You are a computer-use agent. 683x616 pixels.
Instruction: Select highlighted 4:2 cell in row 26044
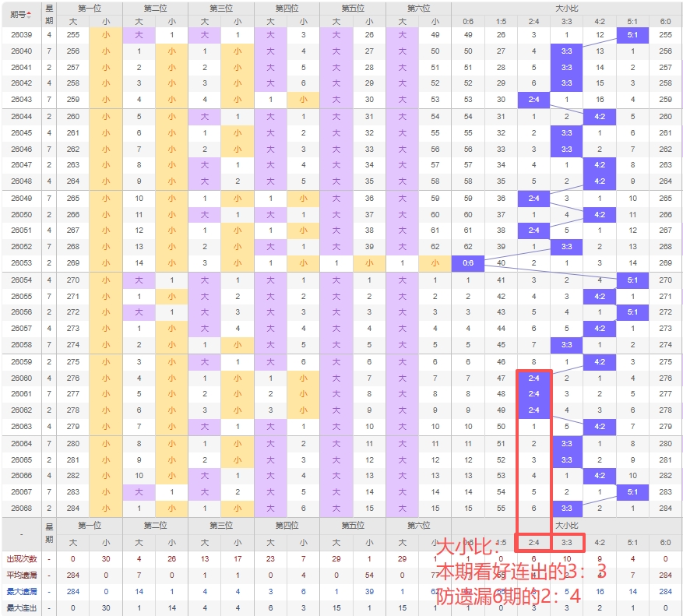click(600, 116)
